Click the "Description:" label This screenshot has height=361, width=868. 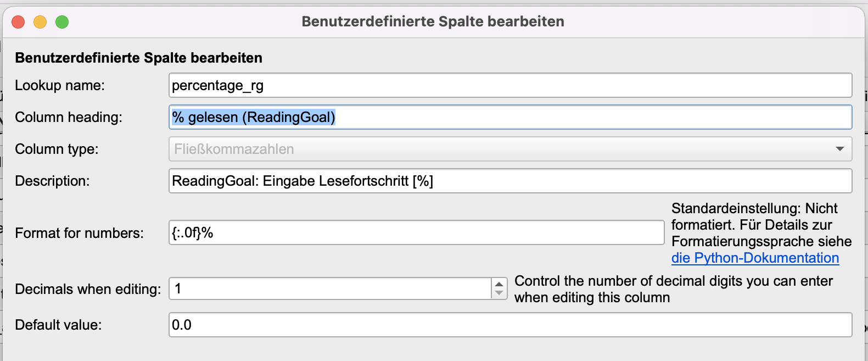[52, 181]
